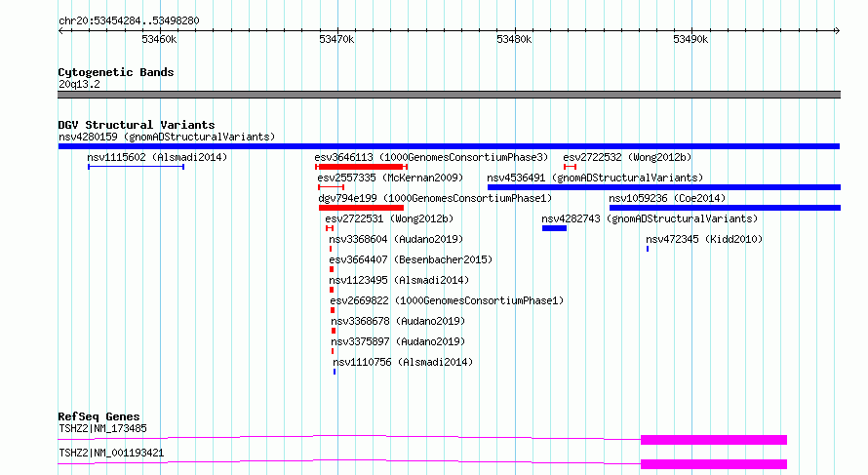The width and height of the screenshot is (868, 475).
Task: Select the blue nsv4536491 variant bar
Action: point(664,187)
